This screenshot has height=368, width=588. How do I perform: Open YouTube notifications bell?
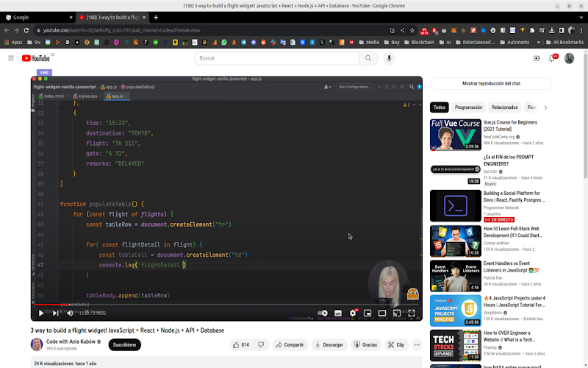(552, 58)
